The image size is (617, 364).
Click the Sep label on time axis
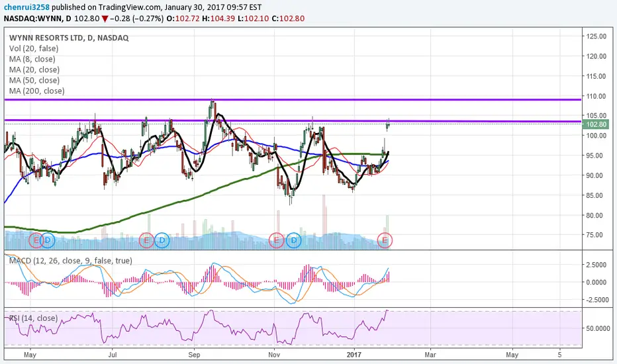click(x=194, y=355)
